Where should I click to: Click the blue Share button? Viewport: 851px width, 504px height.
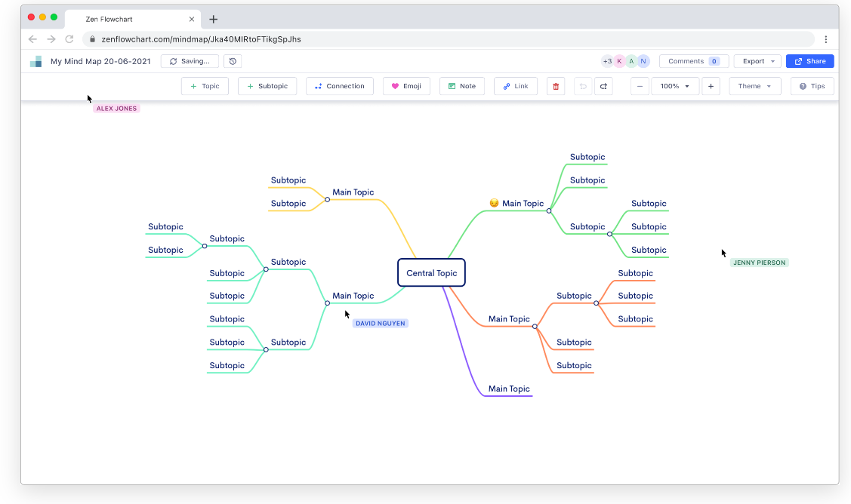coord(809,61)
